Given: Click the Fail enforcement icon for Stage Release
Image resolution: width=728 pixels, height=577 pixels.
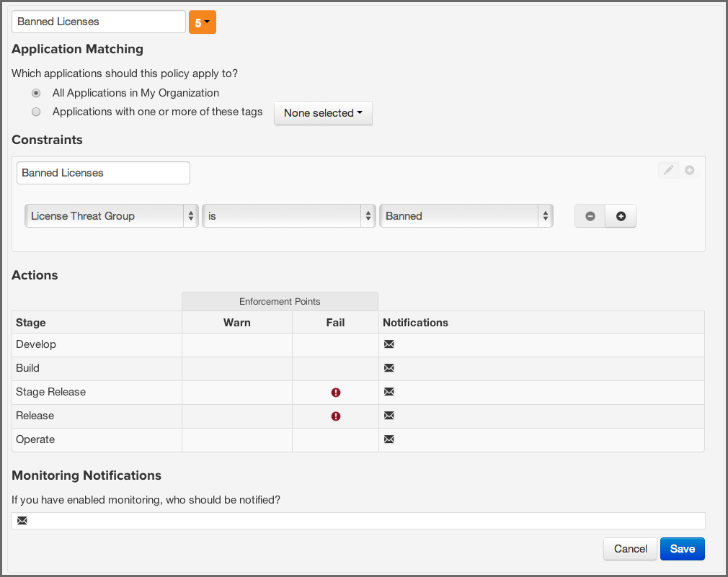Looking at the screenshot, I should [335, 392].
